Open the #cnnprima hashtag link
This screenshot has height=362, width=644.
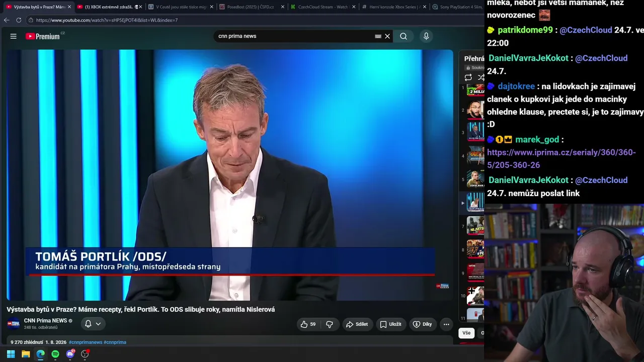coord(115,342)
